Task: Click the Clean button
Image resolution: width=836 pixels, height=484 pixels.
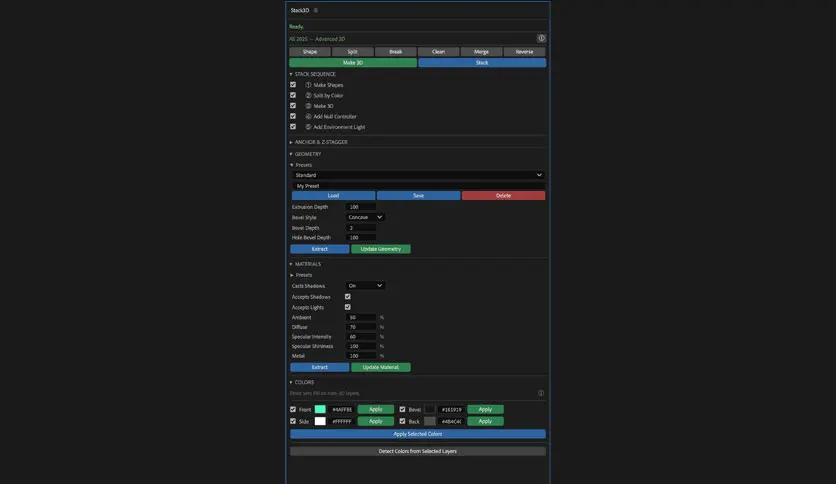Action: 438,52
